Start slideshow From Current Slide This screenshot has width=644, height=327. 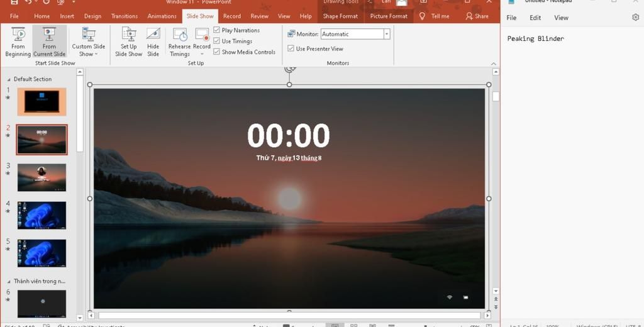click(x=49, y=42)
